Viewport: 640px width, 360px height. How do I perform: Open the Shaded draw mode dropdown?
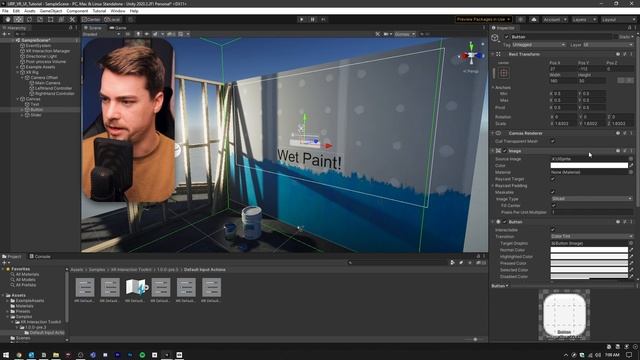[101, 34]
